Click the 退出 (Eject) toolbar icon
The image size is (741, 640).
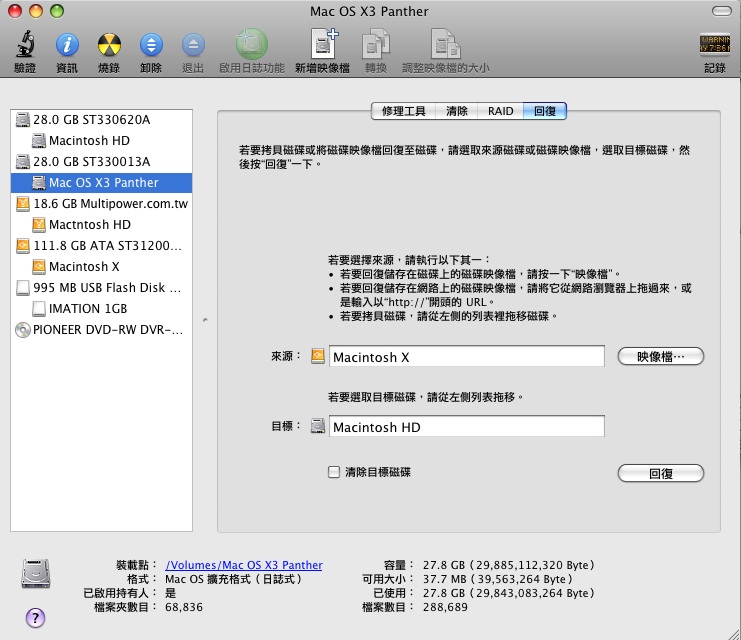tap(193, 45)
